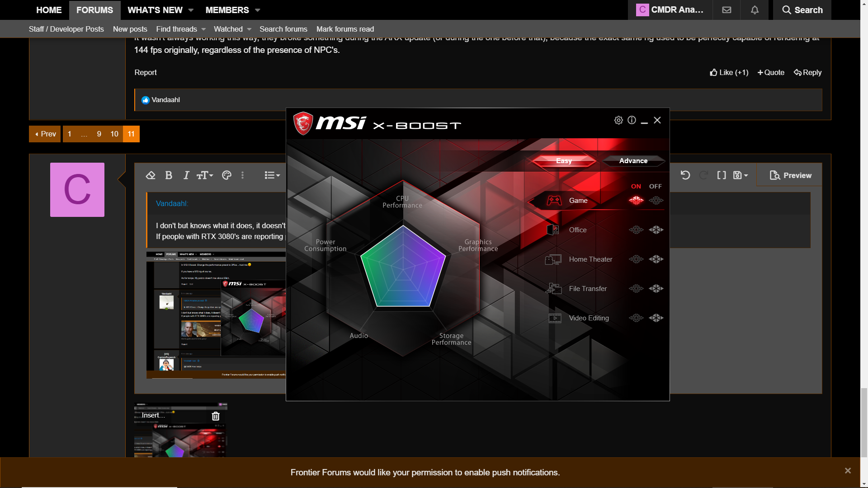Expand the font size dropdown
This screenshot has height=488, width=868.
[x=205, y=175]
